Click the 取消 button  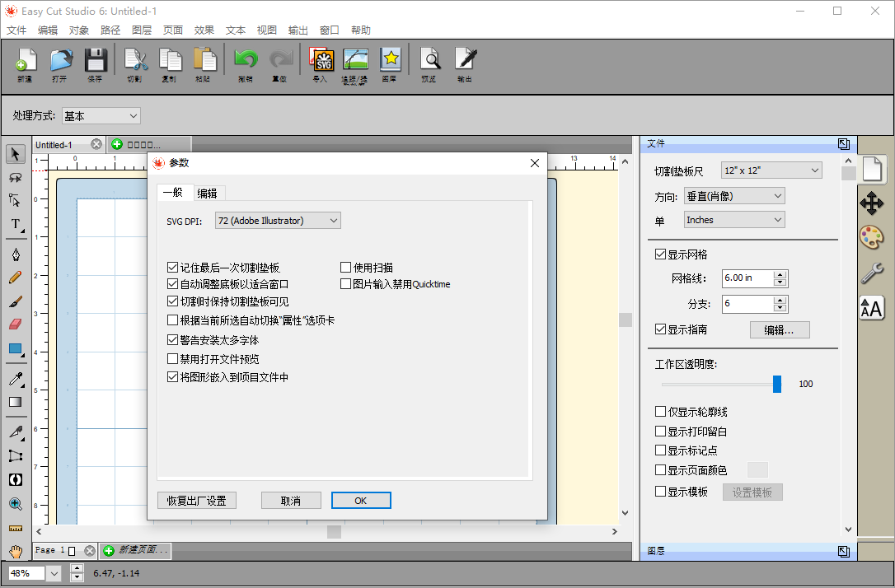pos(291,500)
